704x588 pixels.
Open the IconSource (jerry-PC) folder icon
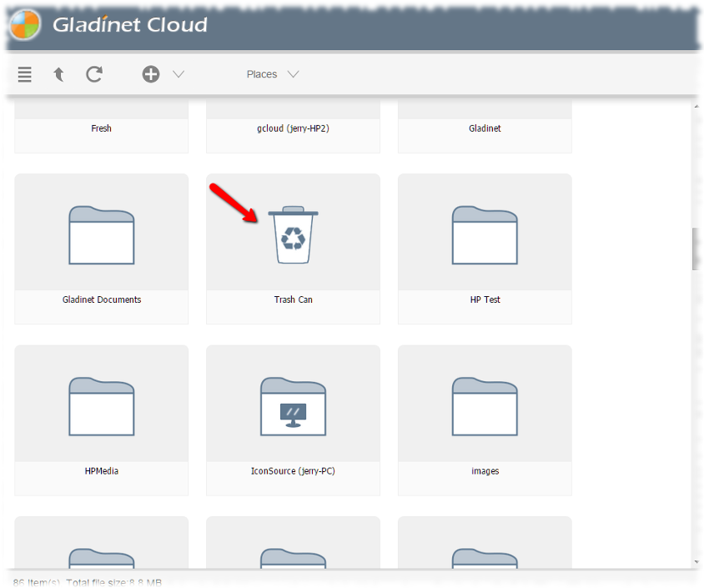point(293,406)
